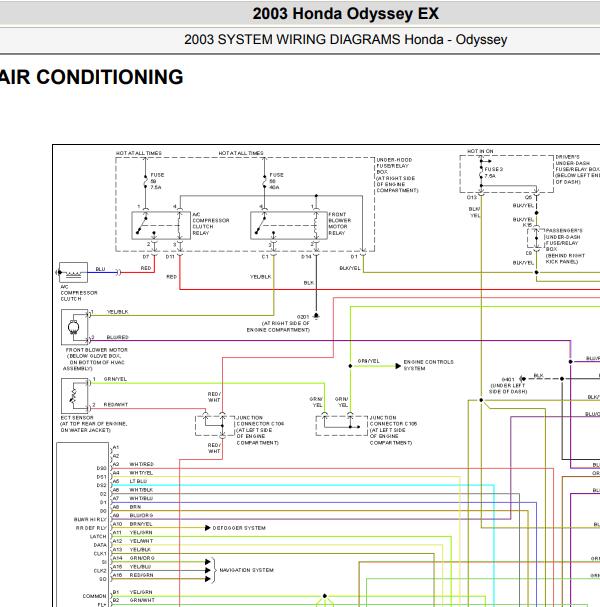
Task: Click the "A/C COMPRESSOR CLUTCH" component label
Action: [79, 293]
